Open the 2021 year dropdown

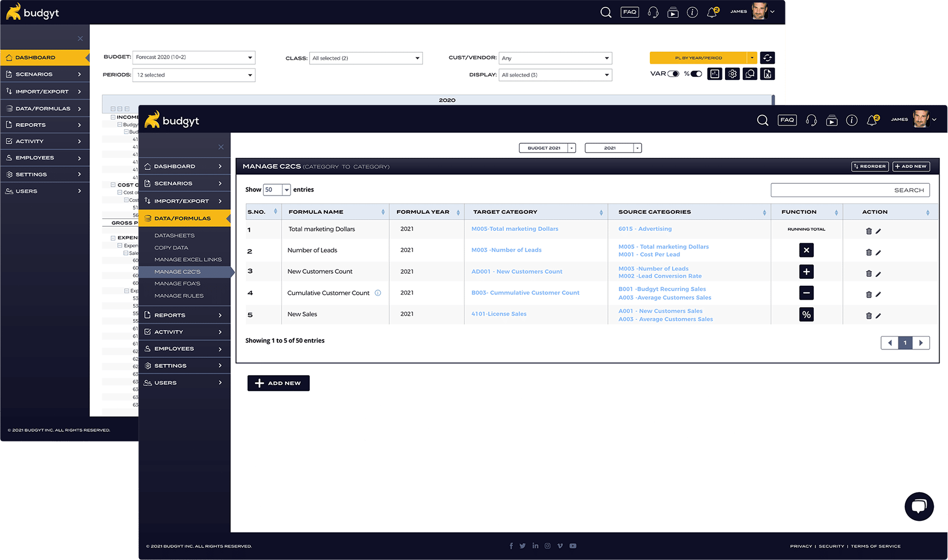[x=613, y=148]
